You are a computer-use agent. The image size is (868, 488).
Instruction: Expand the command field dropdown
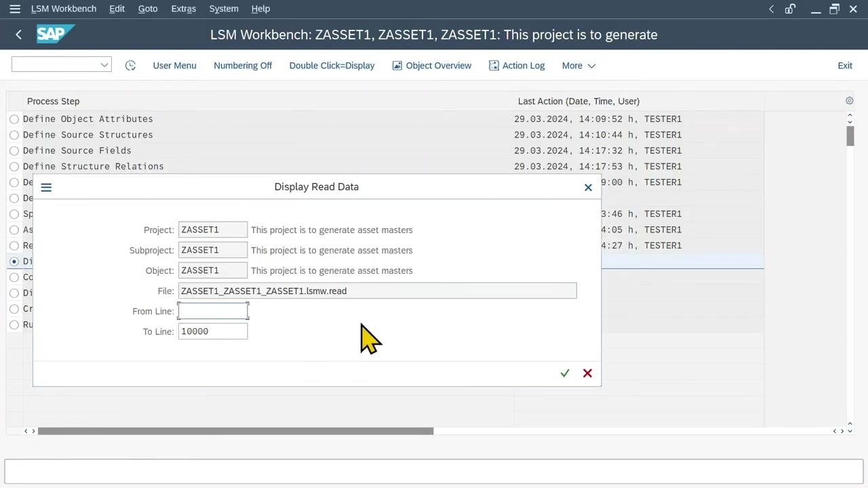[x=104, y=65]
